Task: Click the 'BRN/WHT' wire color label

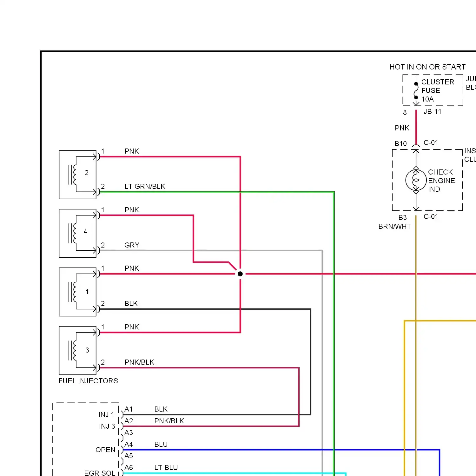Action: (395, 226)
